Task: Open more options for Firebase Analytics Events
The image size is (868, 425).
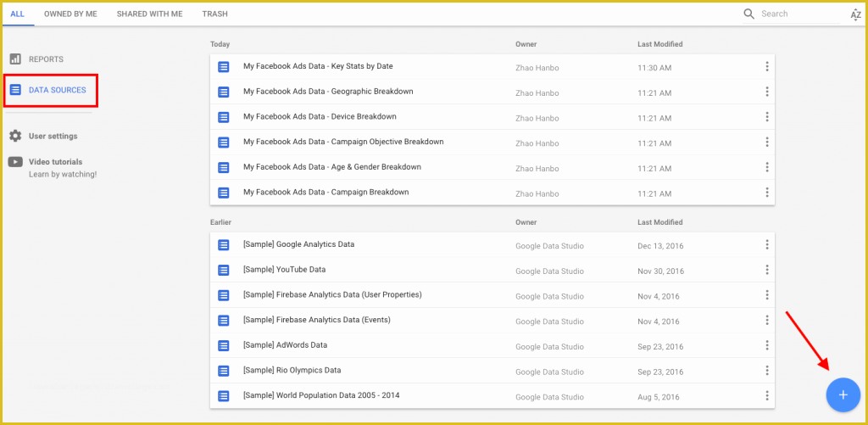Action: coord(766,321)
